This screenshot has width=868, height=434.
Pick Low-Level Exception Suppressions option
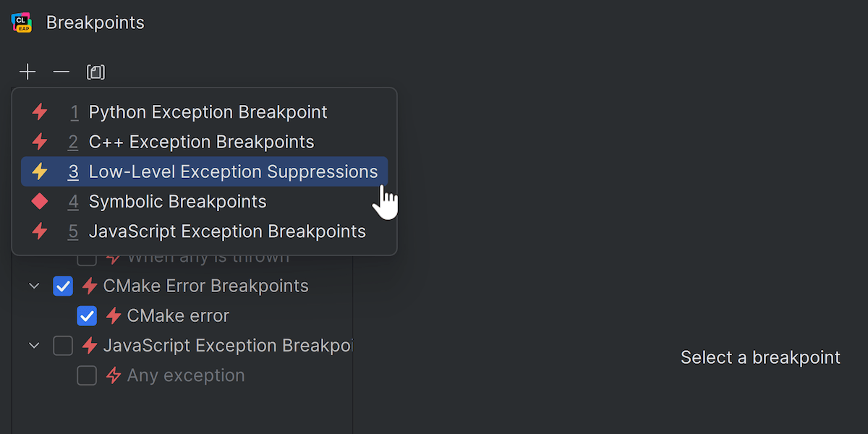233,171
